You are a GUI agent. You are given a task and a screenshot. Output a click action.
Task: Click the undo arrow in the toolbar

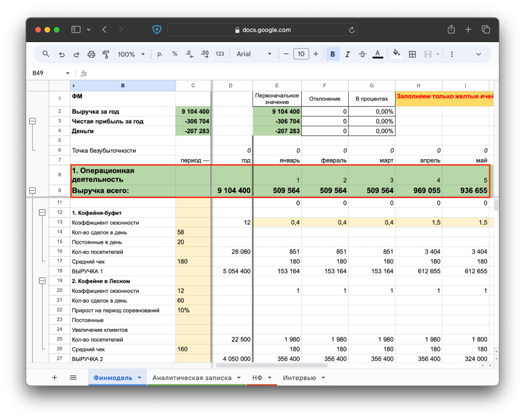point(61,54)
